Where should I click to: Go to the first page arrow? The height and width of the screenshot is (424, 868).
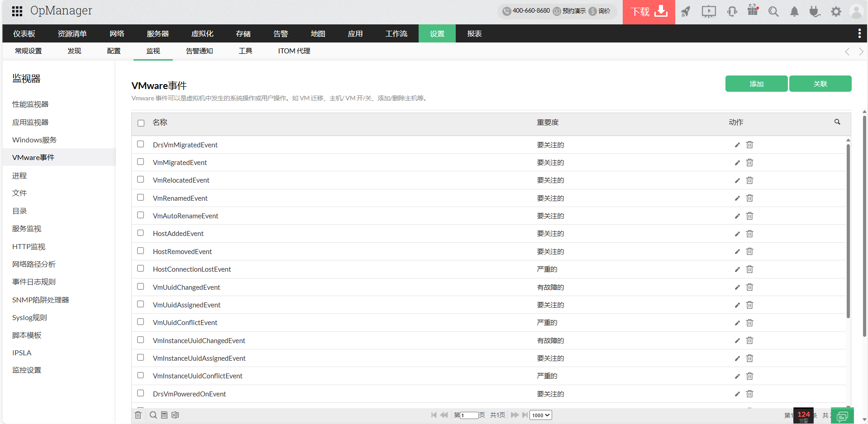[434, 415]
